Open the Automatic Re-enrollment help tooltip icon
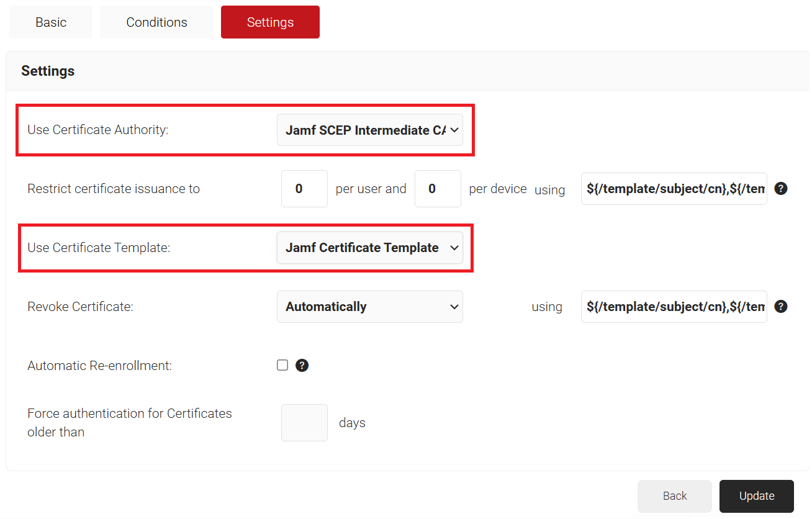The image size is (812, 519). pos(302,366)
